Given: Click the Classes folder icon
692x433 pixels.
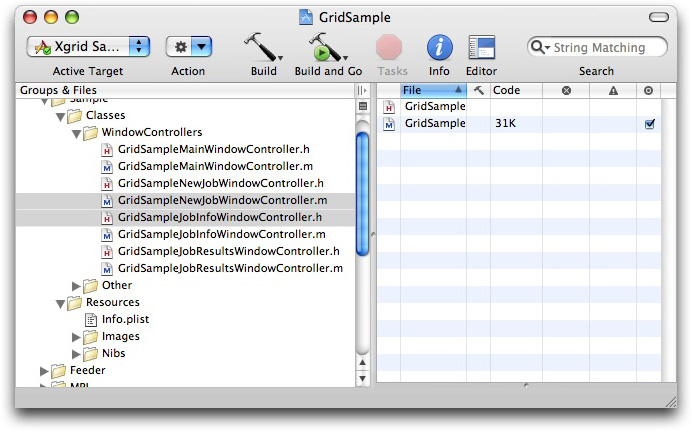Looking at the screenshot, I should tap(75, 116).
